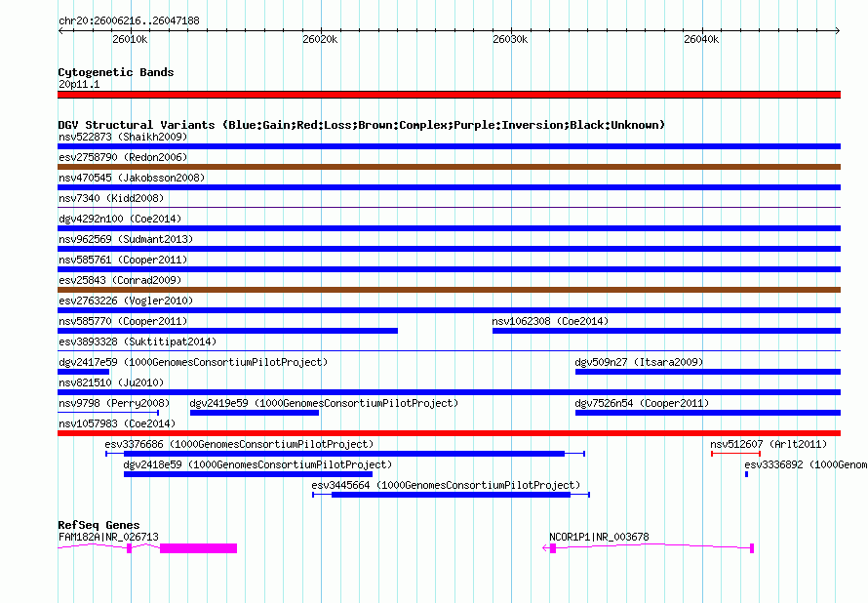
Task: Select the RefSeq Genes track title
Action: [x=99, y=525]
